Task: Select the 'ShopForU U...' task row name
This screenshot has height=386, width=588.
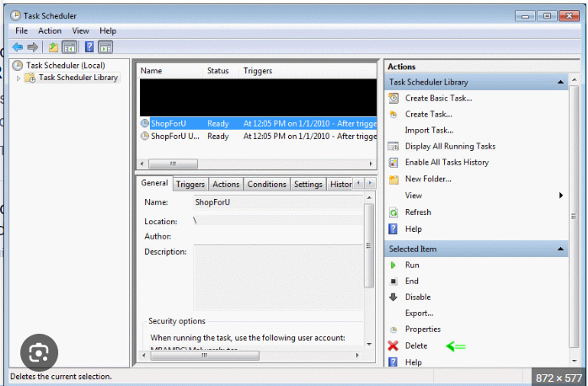Action: point(175,136)
